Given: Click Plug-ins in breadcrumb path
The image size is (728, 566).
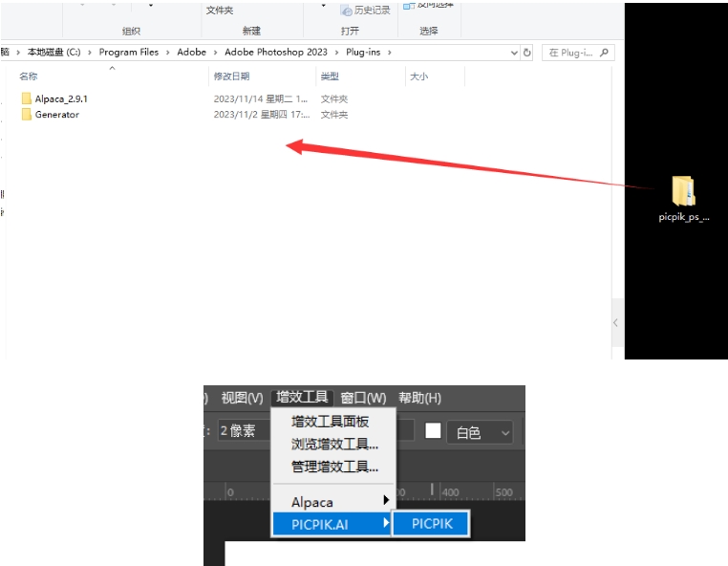Looking at the screenshot, I should (363, 52).
